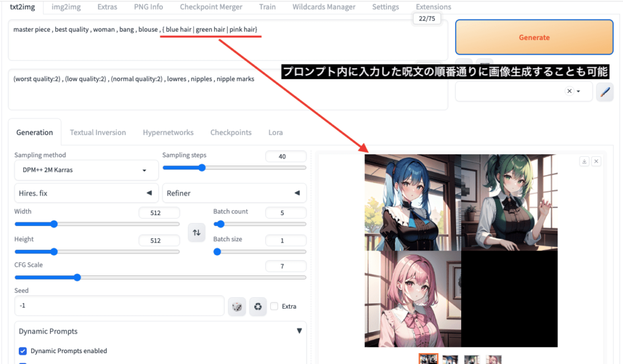Click the Seed input field
This screenshot has width=623, height=364.
pos(119,306)
